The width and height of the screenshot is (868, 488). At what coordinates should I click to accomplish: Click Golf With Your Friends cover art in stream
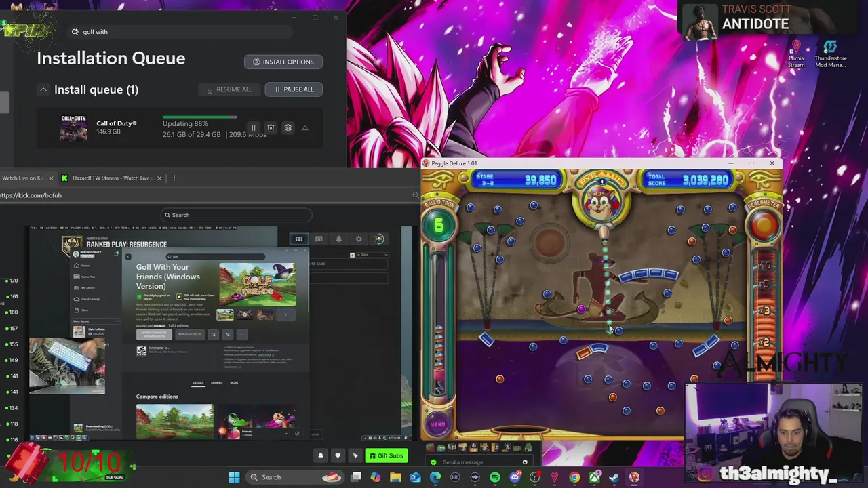click(257, 284)
